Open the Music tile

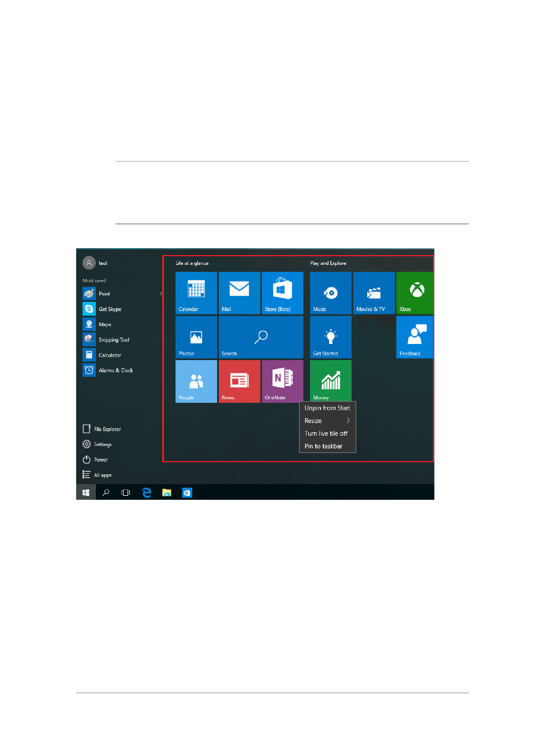[x=331, y=293]
